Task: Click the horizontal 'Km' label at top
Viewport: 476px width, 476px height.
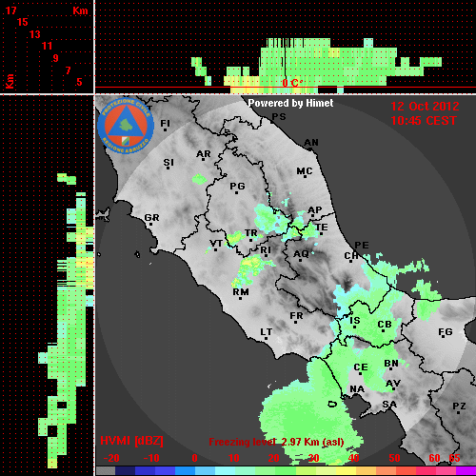Action: click(80, 11)
